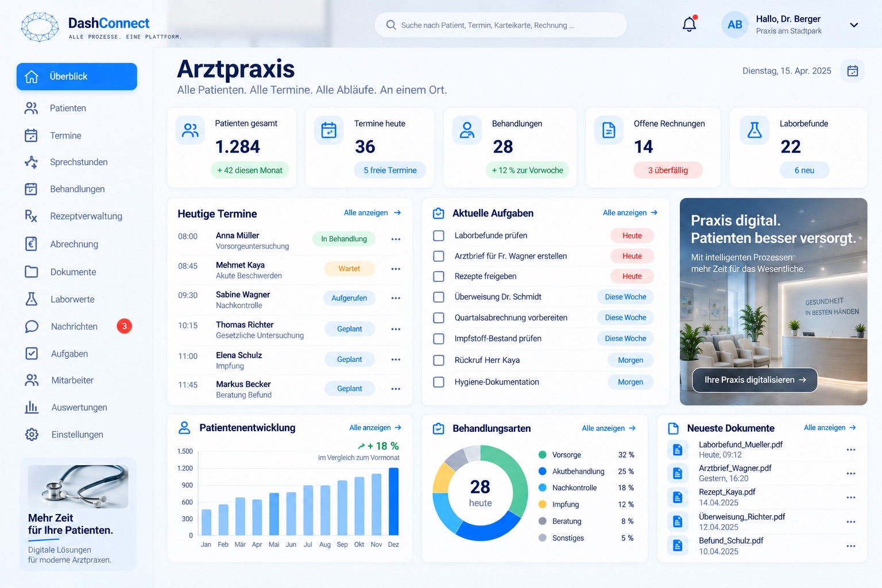Click the Rezept_Kaya.pdf file icon
This screenshot has width=882, height=588.
pos(678,497)
